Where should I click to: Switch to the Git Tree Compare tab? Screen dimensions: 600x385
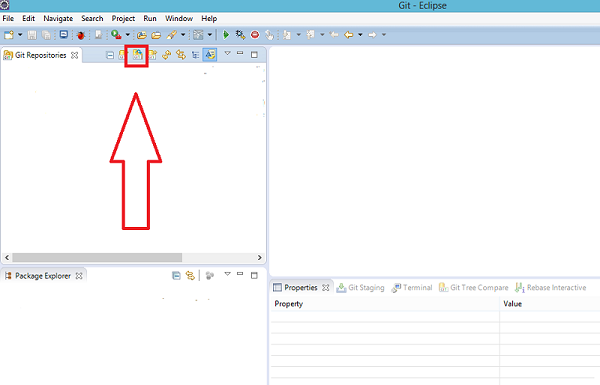474,288
